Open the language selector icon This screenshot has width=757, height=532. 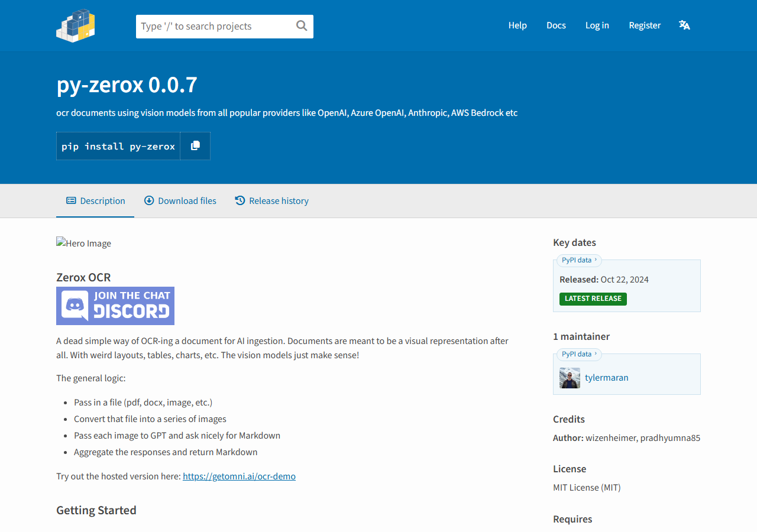pos(684,25)
